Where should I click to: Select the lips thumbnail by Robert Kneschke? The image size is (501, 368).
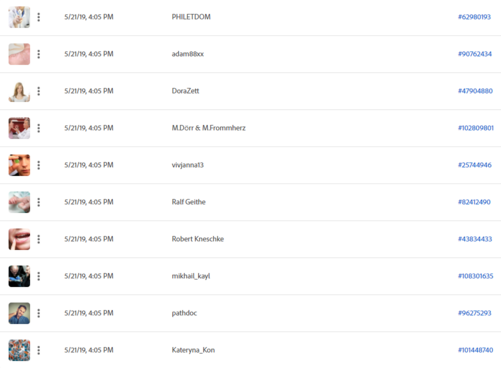(x=19, y=239)
